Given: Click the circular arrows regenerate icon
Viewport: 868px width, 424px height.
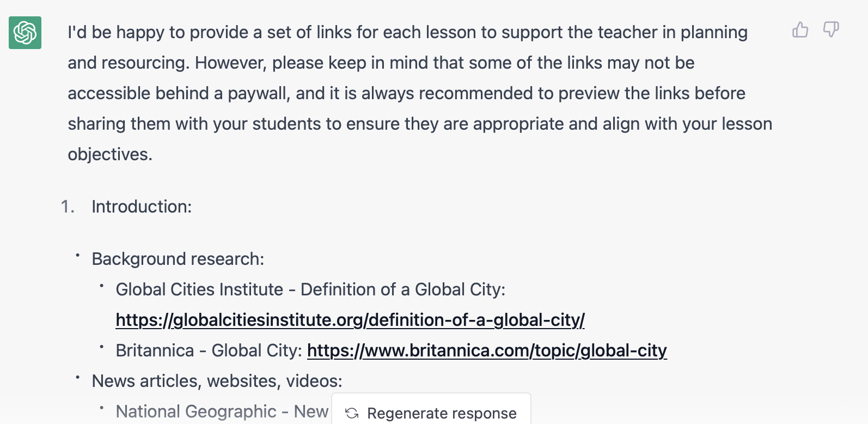Looking at the screenshot, I should 352,413.
